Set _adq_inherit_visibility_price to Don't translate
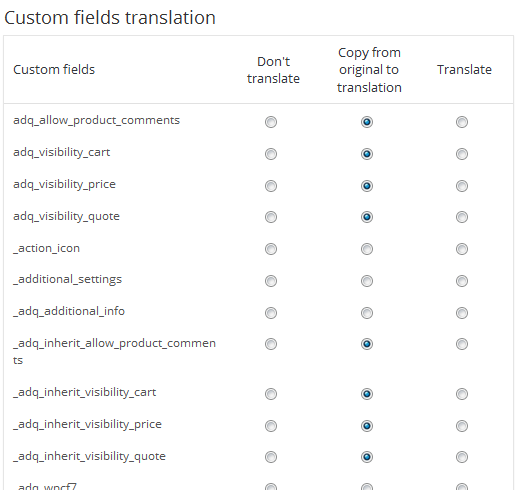Image resolution: width=516 pixels, height=490 pixels. (x=271, y=426)
